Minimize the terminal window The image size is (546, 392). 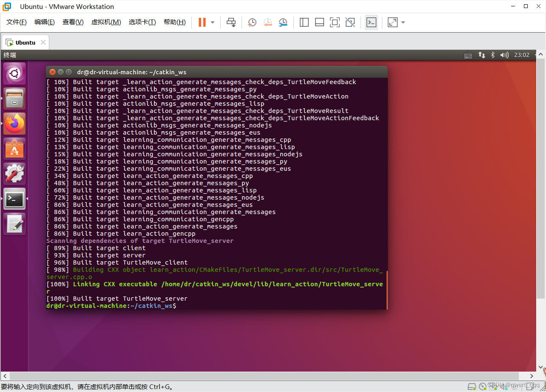pyautogui.click(x=61, y=72)
